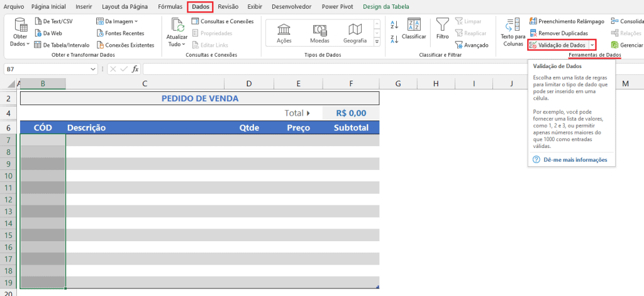Click the CÓD table header
Screen dimensions: 644x296
coord(43,128)
